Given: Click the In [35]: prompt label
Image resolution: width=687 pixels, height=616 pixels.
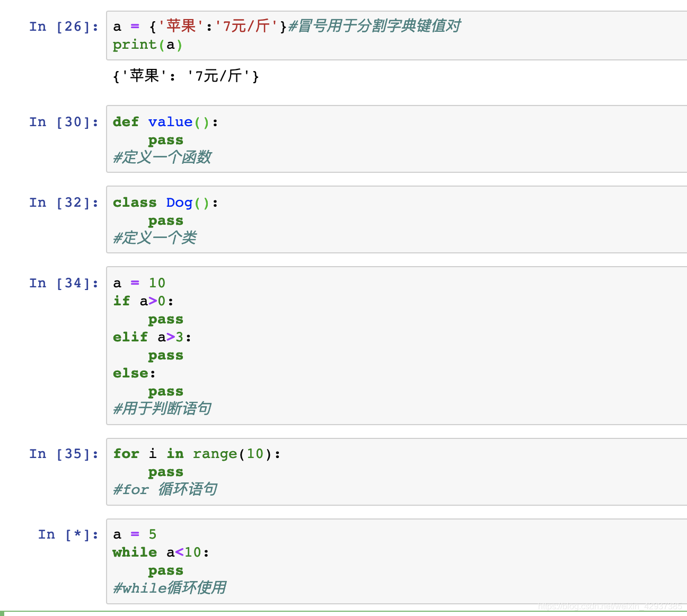Looking at the screenshot, I should pos(64,454).
